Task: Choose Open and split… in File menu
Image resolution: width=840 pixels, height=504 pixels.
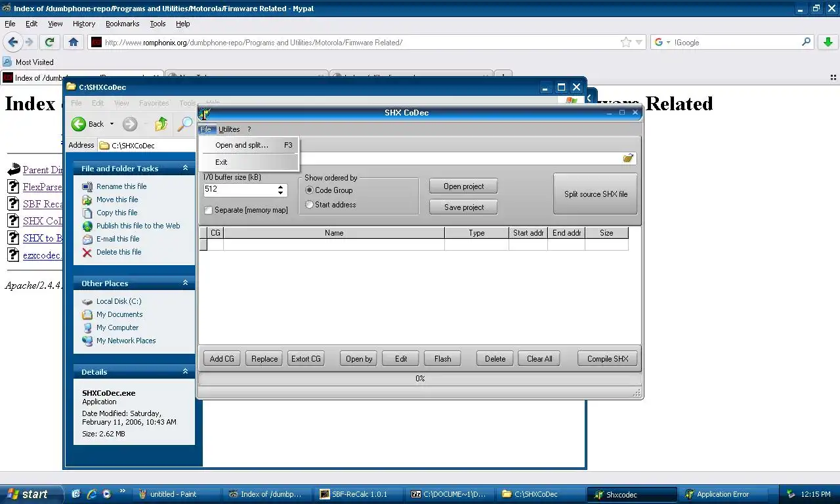Action: pyautogui.click(x=249, y=145)
